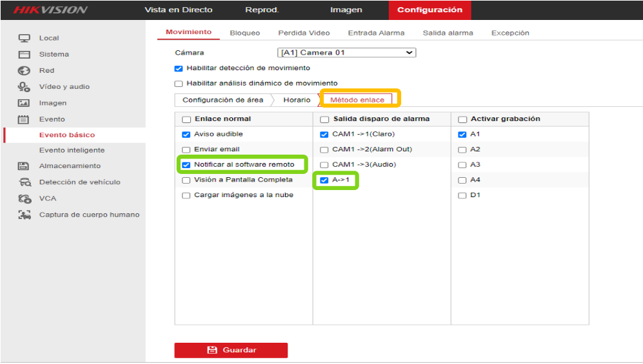Check Habilitar análisis dinámico de movimiento
This screenshot has width=643, height=364.
pos(179,84)
